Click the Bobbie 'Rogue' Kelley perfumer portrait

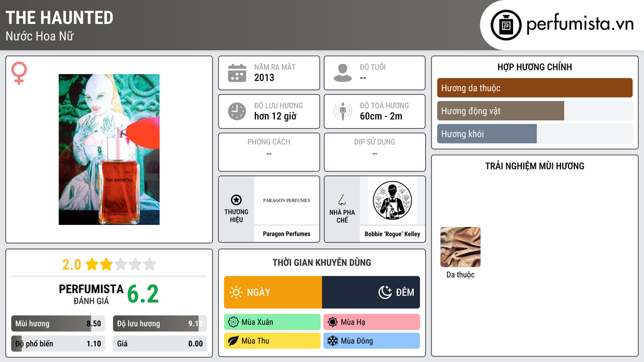coord(392,200)
